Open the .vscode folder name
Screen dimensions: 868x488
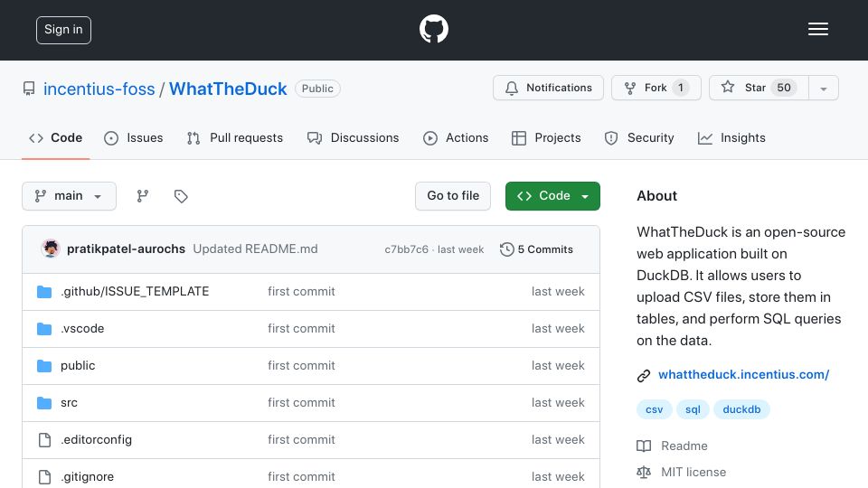click(82, 329)
